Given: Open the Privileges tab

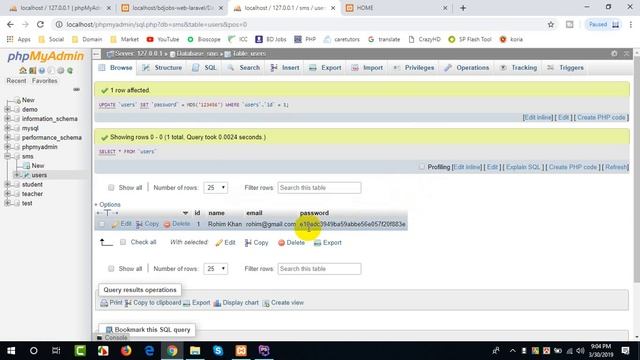Looking at the screenshot, I should point(414,68).
